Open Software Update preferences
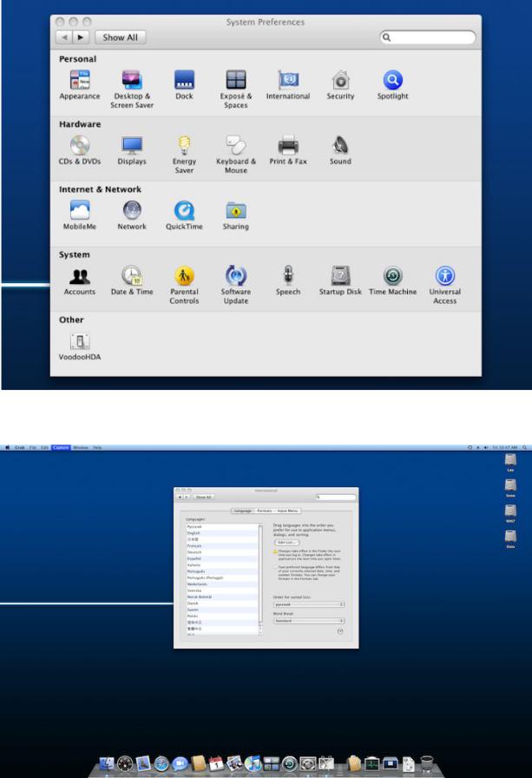This screenshot has width=532, height=778. [236, 286]
